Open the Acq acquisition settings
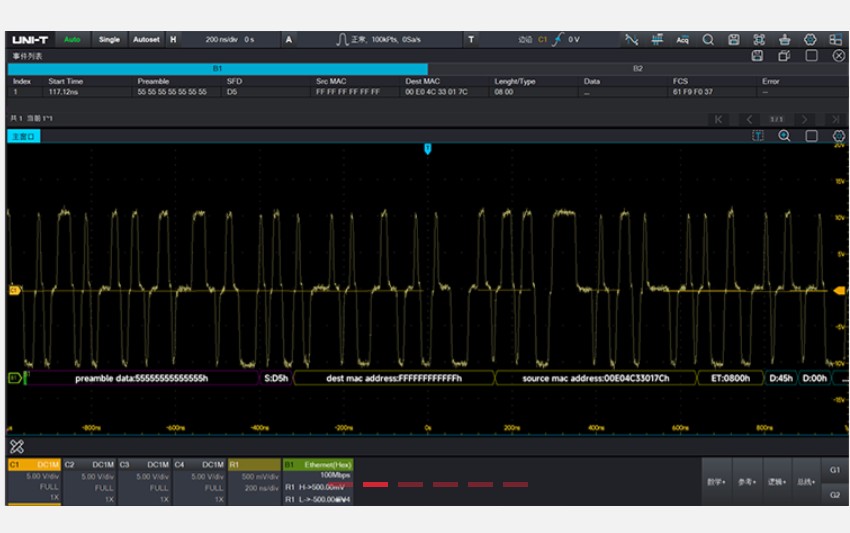 point(682,40)
